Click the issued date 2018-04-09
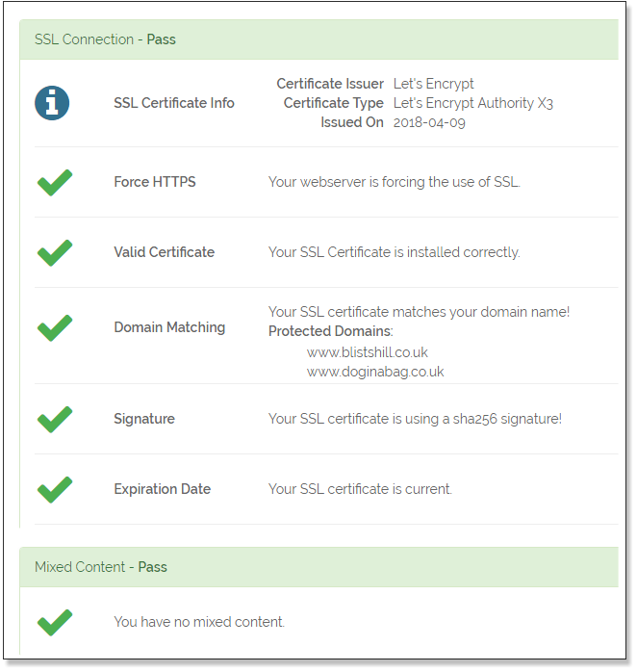 point(429,122)
